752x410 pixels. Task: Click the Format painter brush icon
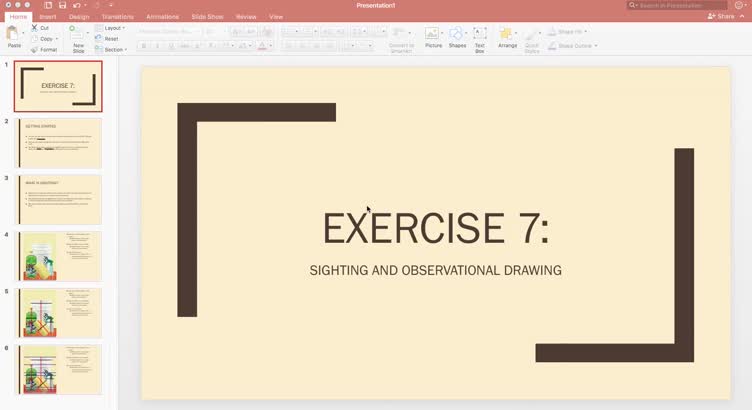[35, 49]
